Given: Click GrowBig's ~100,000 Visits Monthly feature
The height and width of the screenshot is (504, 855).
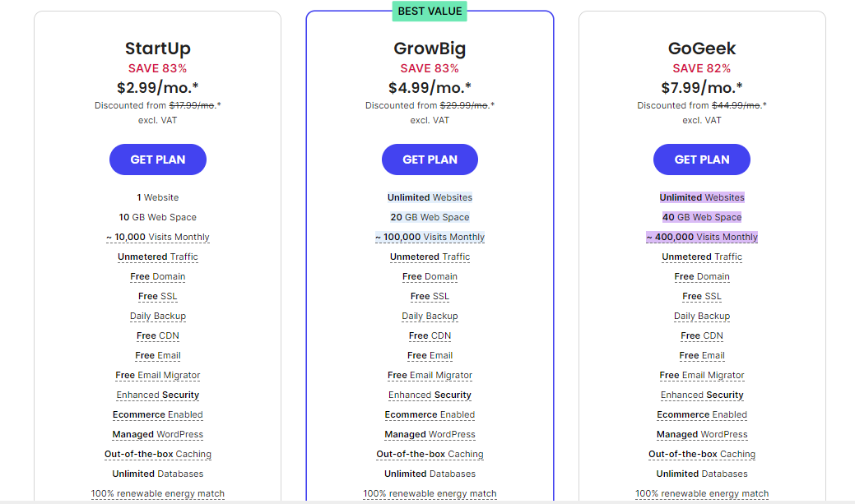Looking at the screenshot, I should coord(430,237).
